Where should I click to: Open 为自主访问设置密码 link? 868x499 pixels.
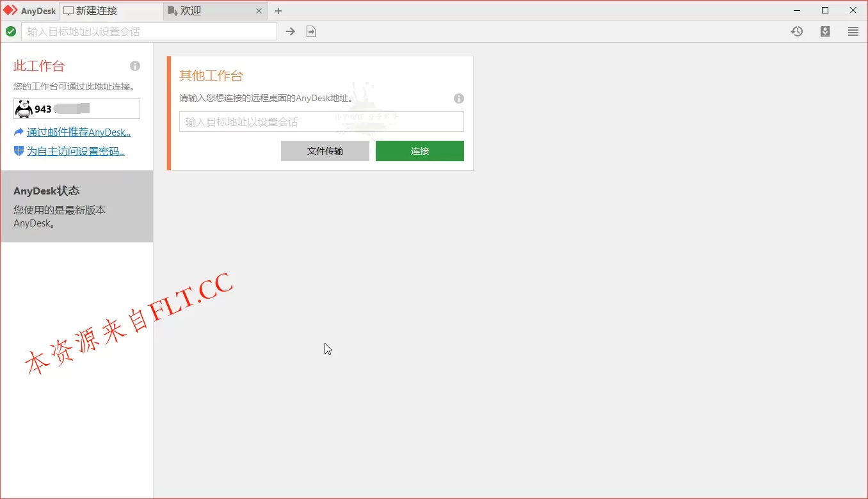pyautogui.click(x=76, y=152)
